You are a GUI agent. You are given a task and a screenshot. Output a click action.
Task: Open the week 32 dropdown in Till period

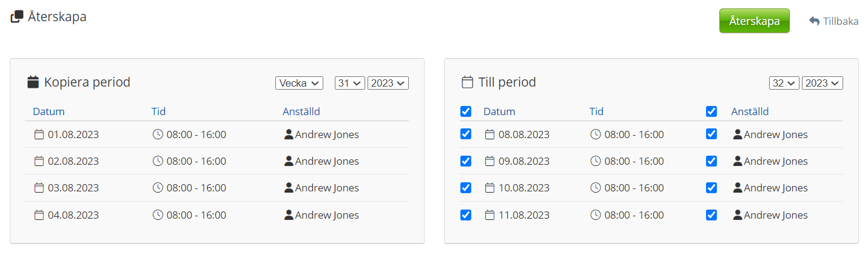(x=784, y=83)
